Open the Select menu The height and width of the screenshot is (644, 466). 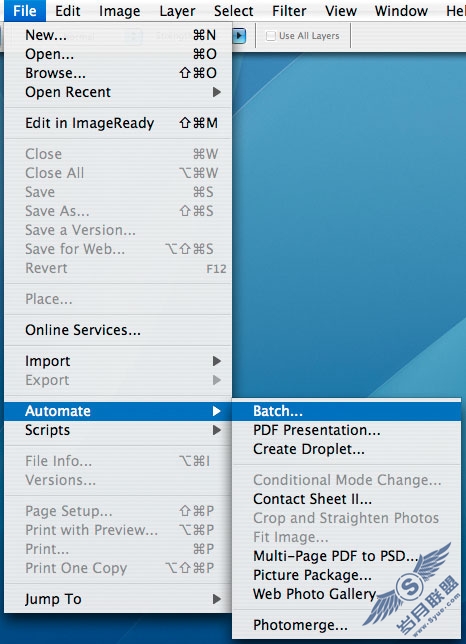(x=233, y=11)
